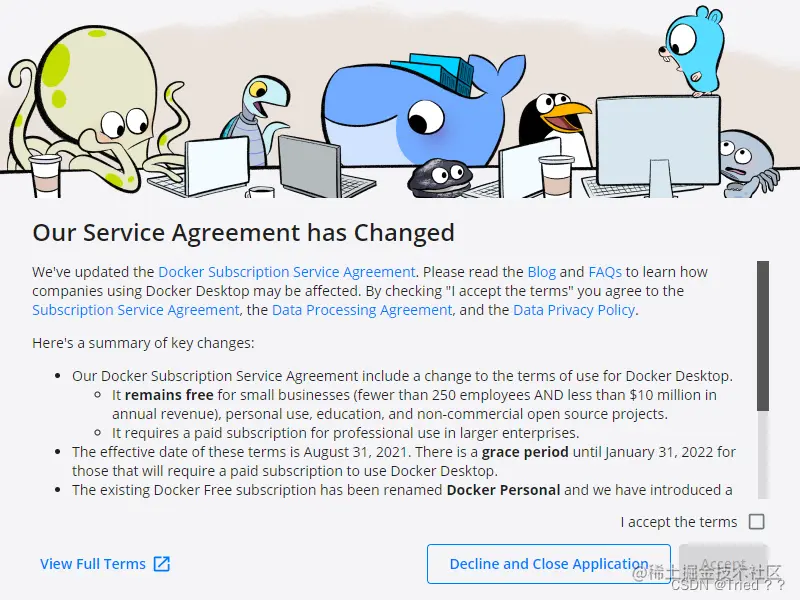This screenshot has width=800, height=600.
Task: Click the "I accept the terms" label text
Action: tap(679, 522)
